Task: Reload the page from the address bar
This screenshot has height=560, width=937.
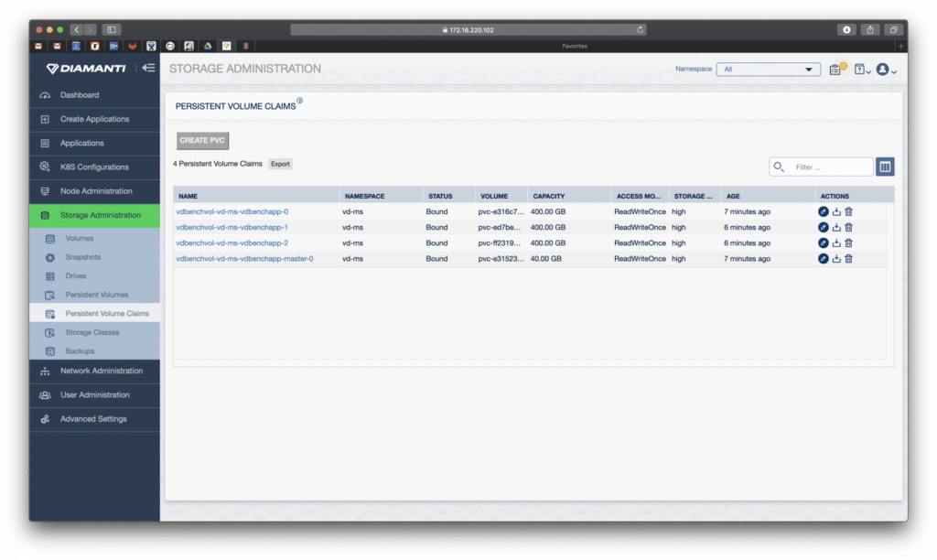Action: pos(640,30)
